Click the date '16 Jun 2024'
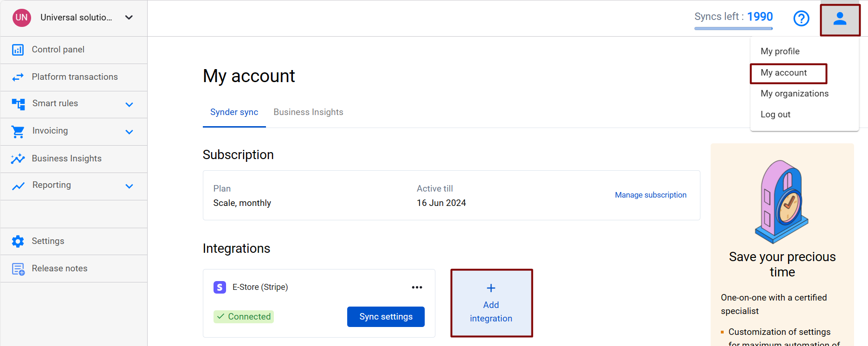The width and height of the screenshot is (868, 346). click(x=441, y=203)
